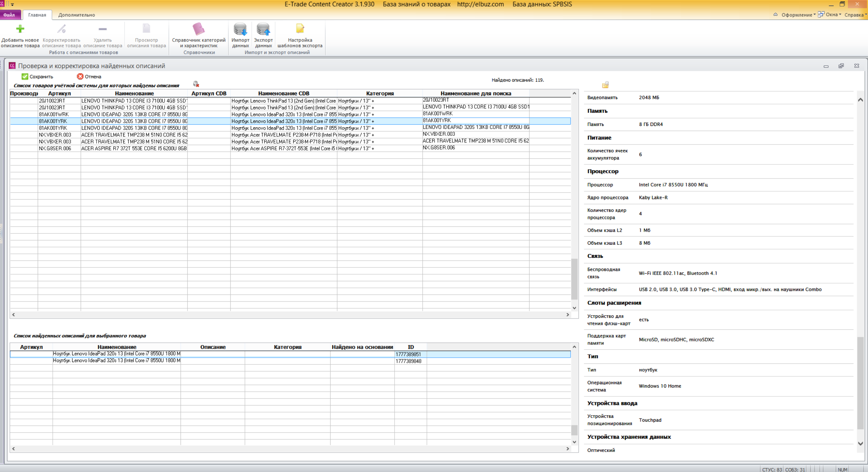Sort by the Артикул column in product table
868x472 pixels.
(59, 93)
